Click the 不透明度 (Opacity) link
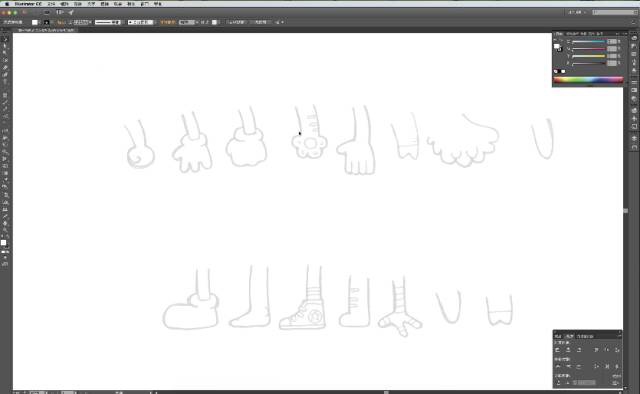 [x=167, y=22]
